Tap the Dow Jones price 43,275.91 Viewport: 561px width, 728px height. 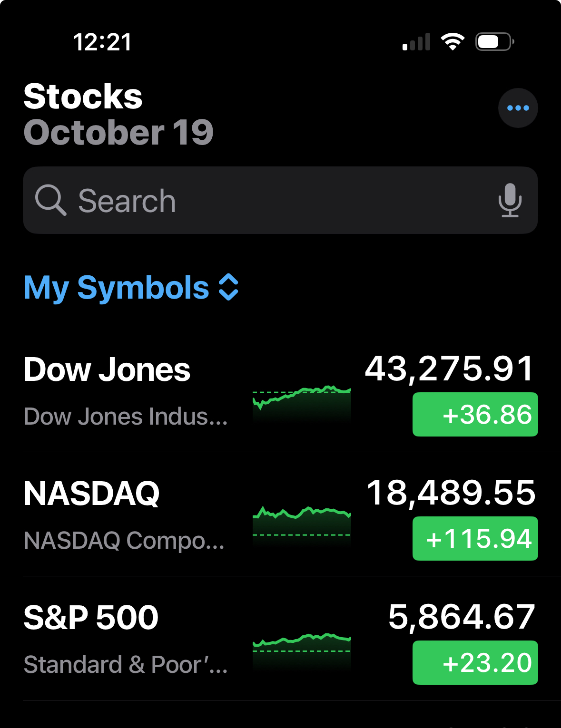(450, 369)
